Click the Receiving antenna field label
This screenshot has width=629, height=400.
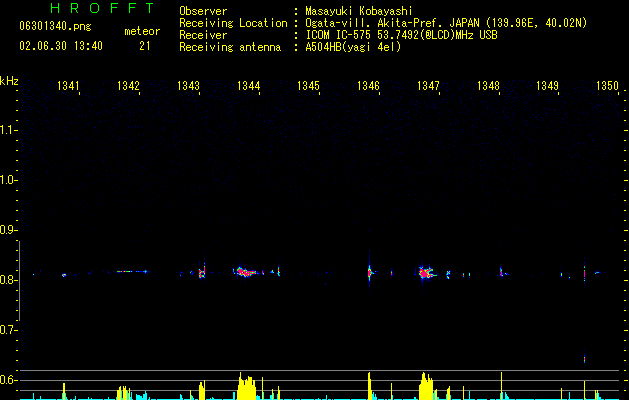(x=230, y=47)
